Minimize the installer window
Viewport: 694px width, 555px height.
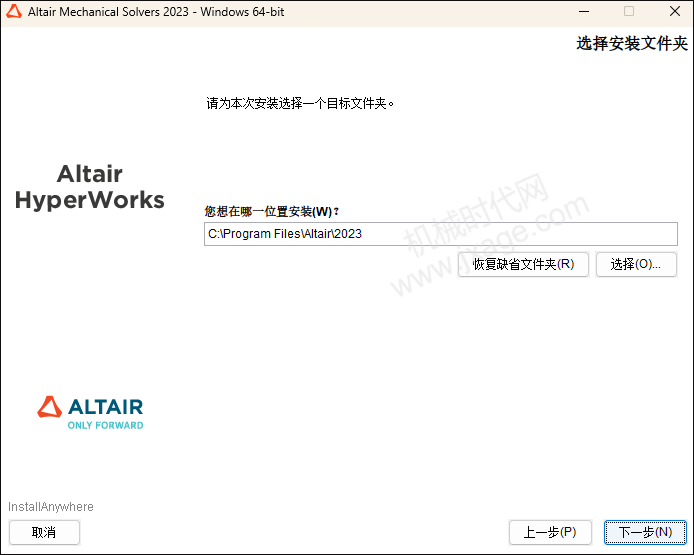(x=584, y=12)
